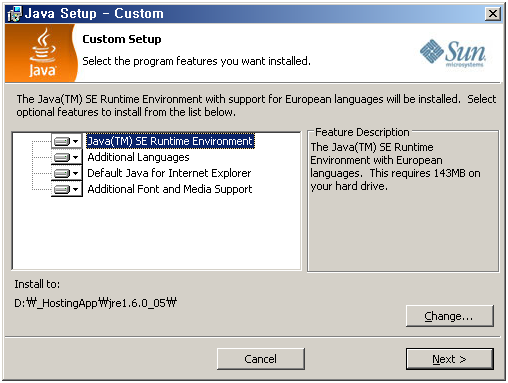Screen dimensions: 508x383
Task: Click Next to continue the setup
Action: 450,359
